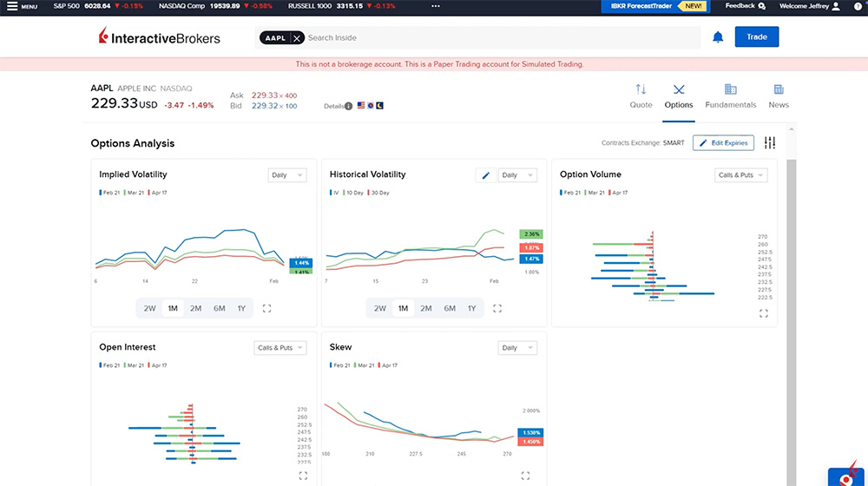Edit Historical Volatility with pencil icon
This screenshot has height=486, width=868.
(485, 175)
